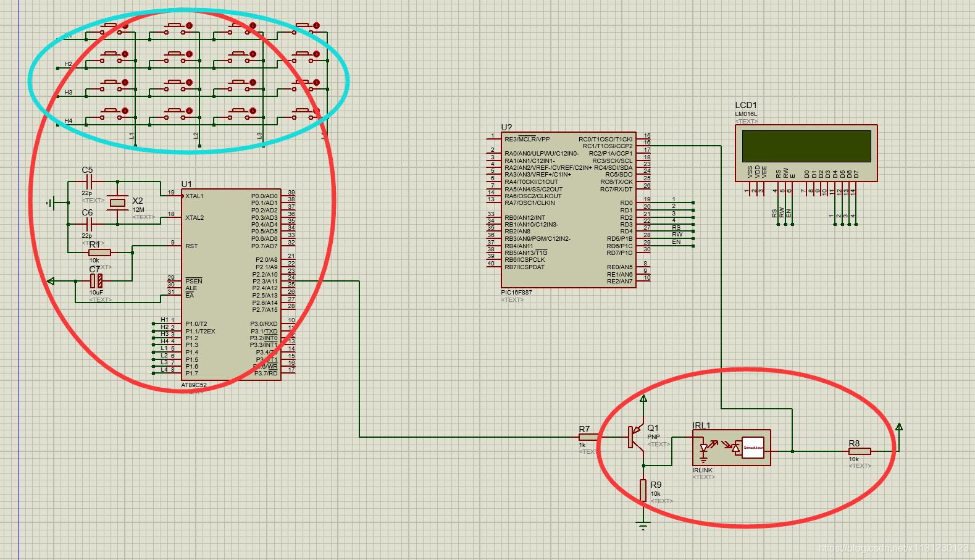The image size is (975, 560).
Task: Open the blog.csdn.net watermark link
Action: [893, 548]
